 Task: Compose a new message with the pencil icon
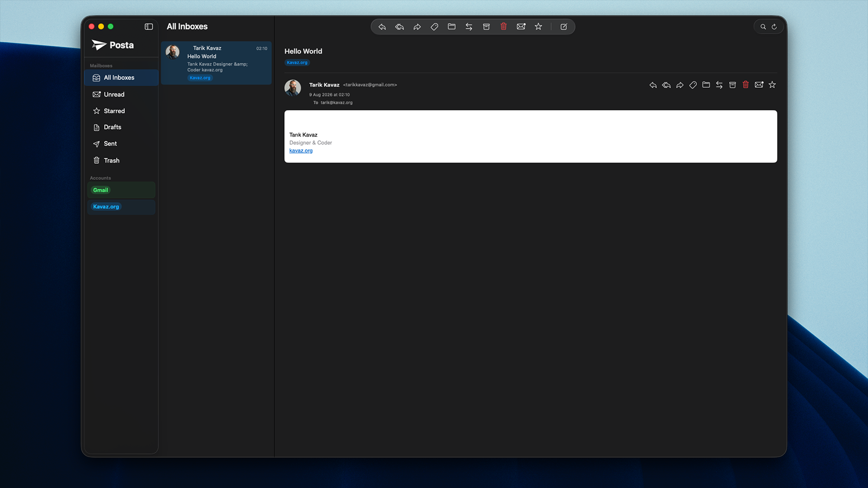click(564, 27)
